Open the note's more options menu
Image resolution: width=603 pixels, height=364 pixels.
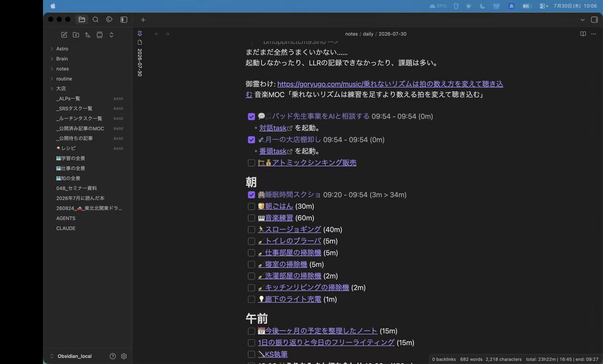point(594,34)
